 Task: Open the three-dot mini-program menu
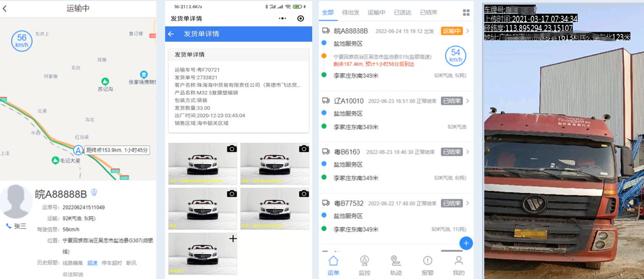click(x=282, y=19)
